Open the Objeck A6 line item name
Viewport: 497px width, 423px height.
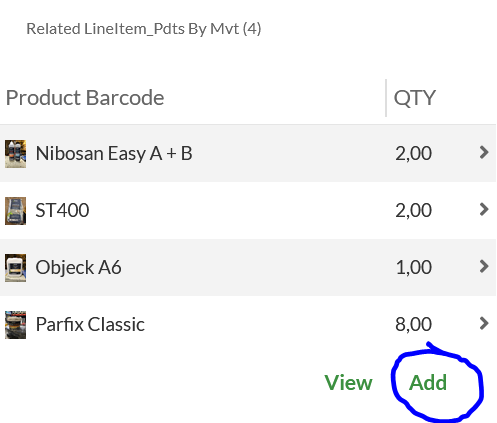tap(78, 268)
